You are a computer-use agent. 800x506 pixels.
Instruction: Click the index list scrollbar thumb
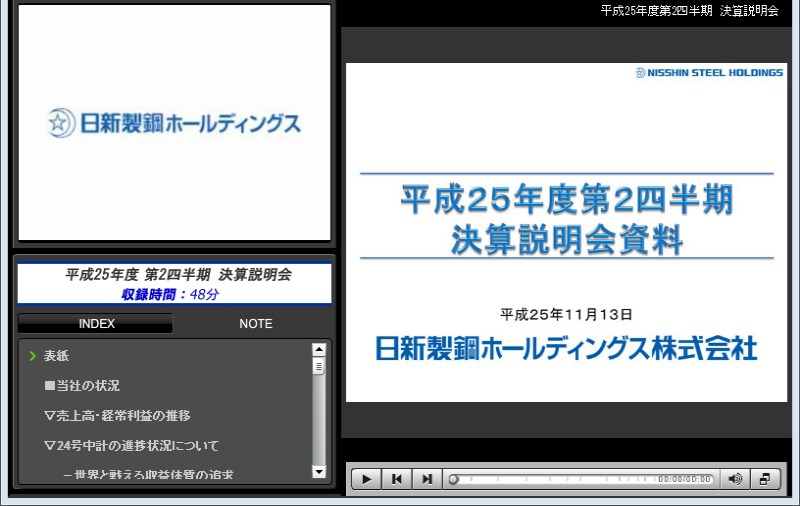coord(319,366)
